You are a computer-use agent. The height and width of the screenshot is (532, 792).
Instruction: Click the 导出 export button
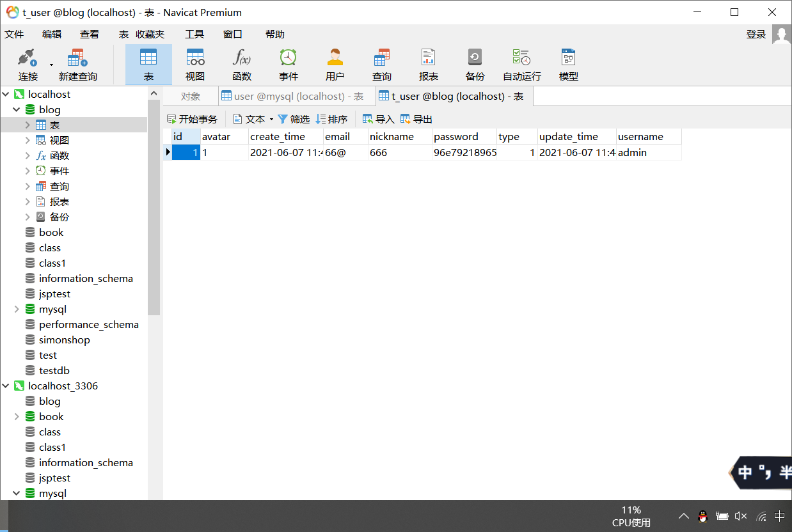(x=416, y=119)
